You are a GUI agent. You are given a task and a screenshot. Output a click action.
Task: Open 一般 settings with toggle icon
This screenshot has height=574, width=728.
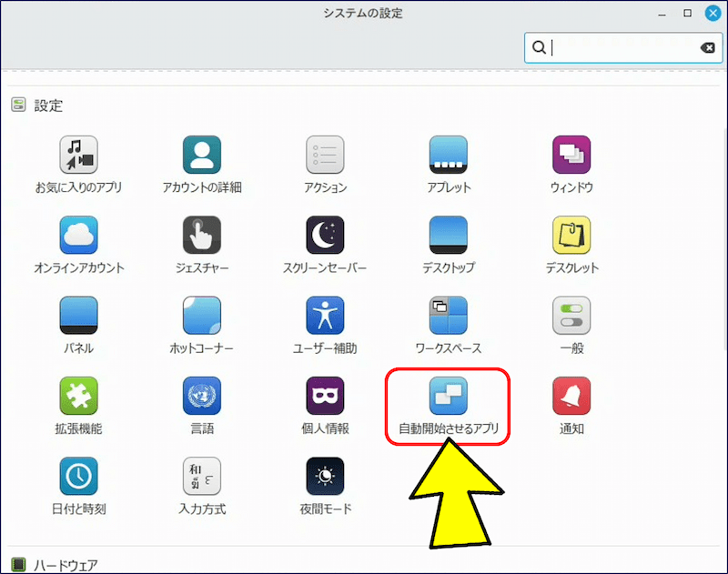pos(571,315)
